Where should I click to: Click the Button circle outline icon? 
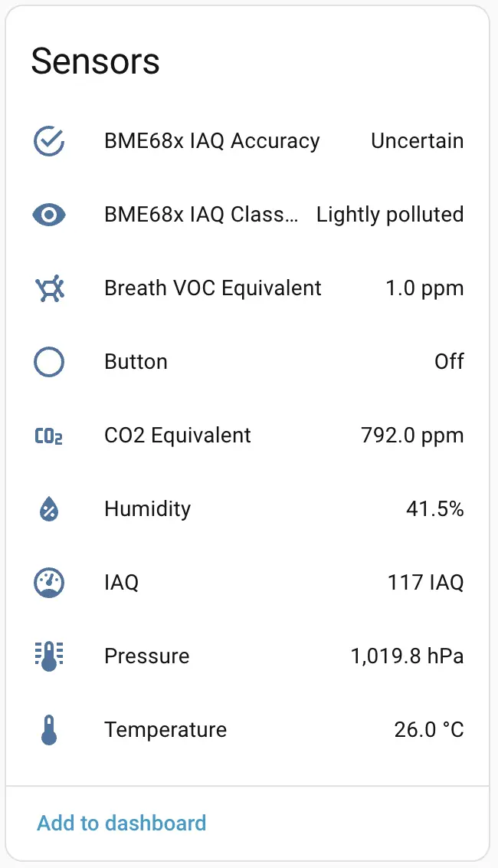click(x=49, y=362)
